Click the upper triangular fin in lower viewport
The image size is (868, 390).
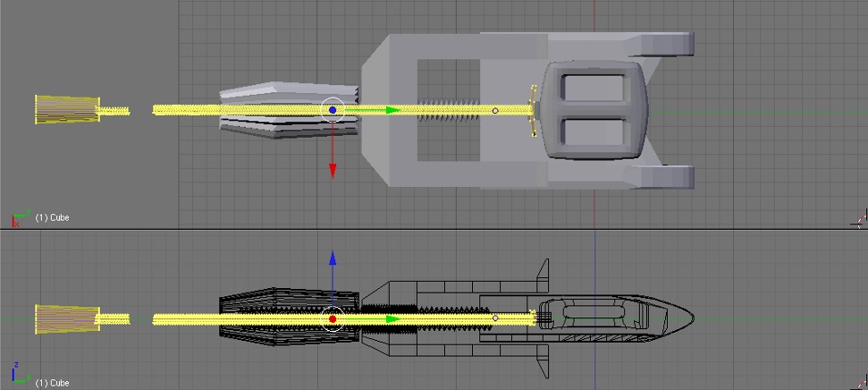coord(542,276)
